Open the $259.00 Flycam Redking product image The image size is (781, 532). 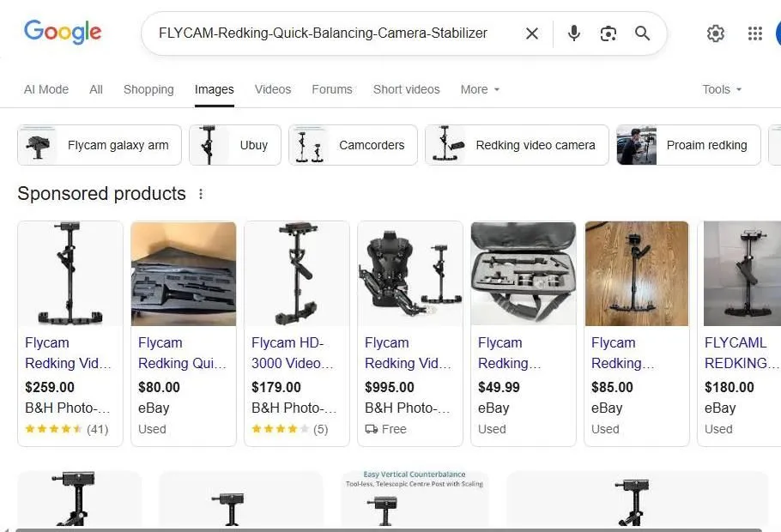point(70,274)
